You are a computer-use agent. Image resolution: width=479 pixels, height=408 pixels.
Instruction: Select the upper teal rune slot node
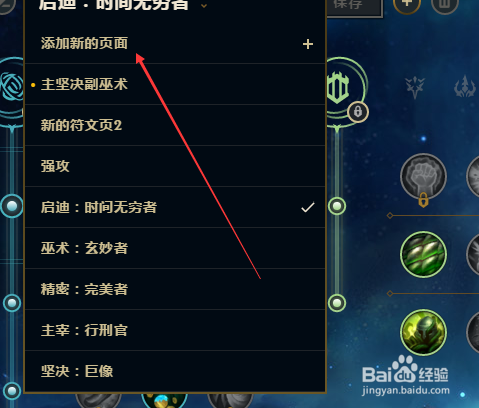coord(12,206)
